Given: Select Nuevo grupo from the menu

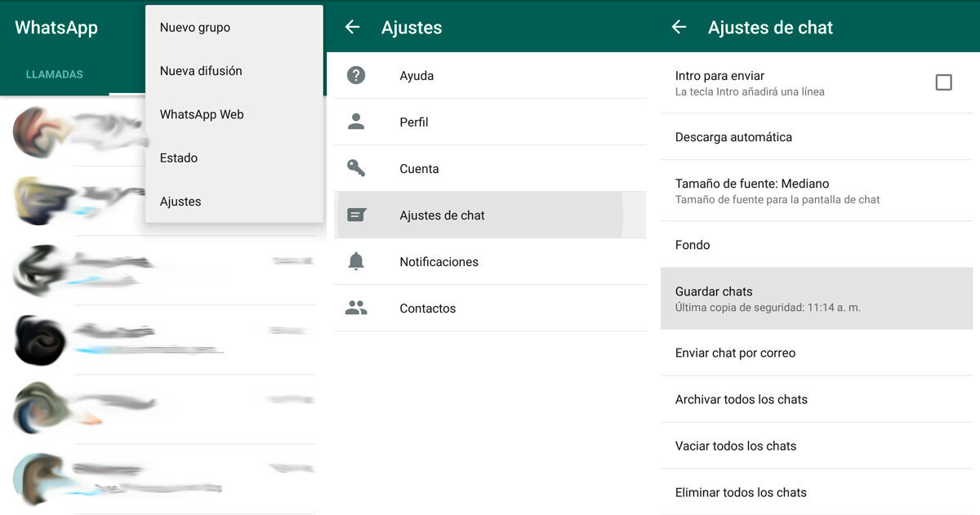Looking at the screenshot, I should coord(195,28).
